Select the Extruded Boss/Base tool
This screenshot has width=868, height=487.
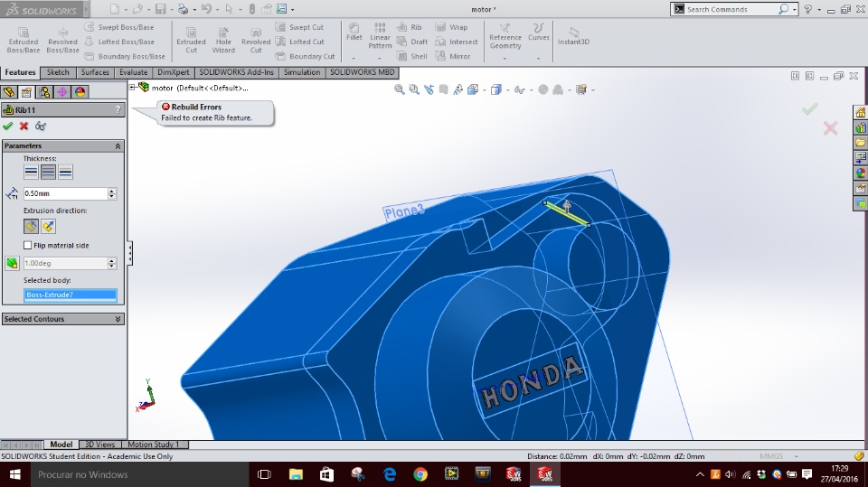click(x=24, y=41)
